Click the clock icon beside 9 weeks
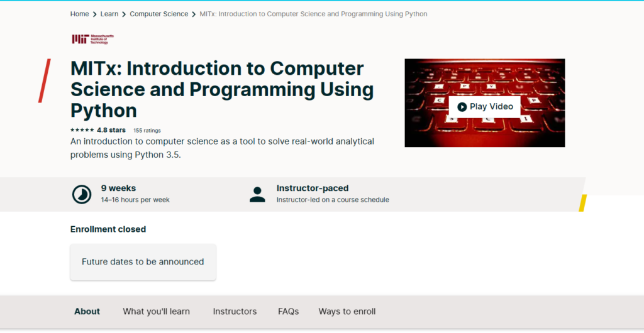This screenshot has width=644, height=333. (82, 194)
